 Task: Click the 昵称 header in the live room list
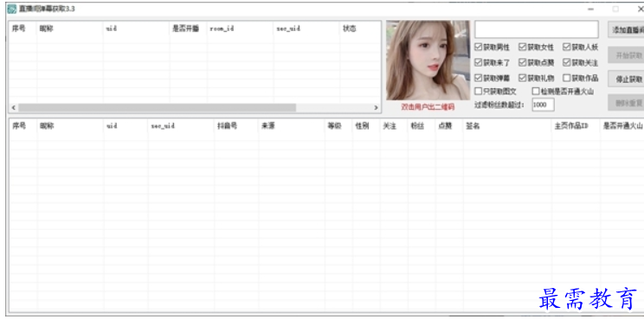pyautogui.click(x=70, y=29)
